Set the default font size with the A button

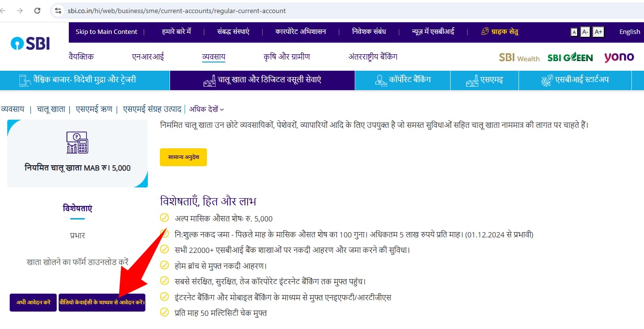(x=574, y=32)
